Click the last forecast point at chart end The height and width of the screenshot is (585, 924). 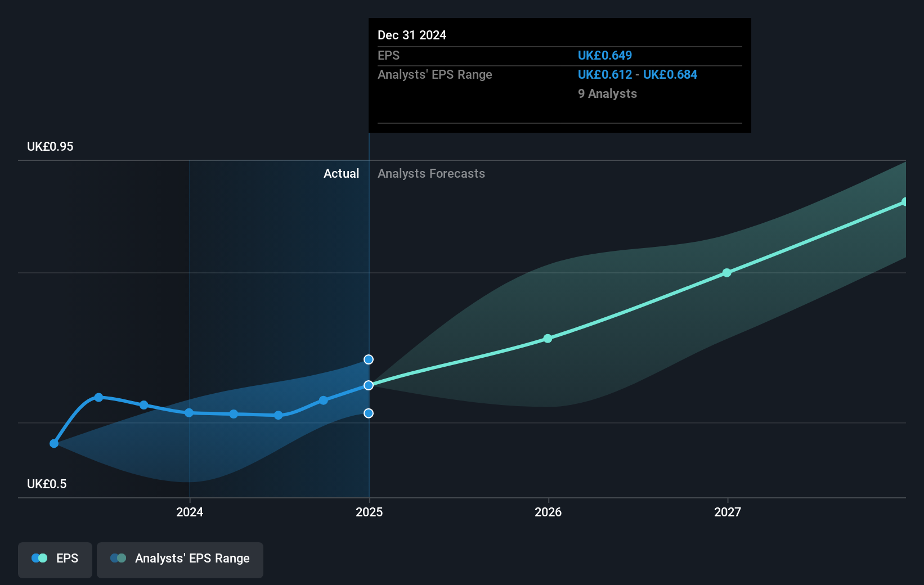[x=904, y=202]
